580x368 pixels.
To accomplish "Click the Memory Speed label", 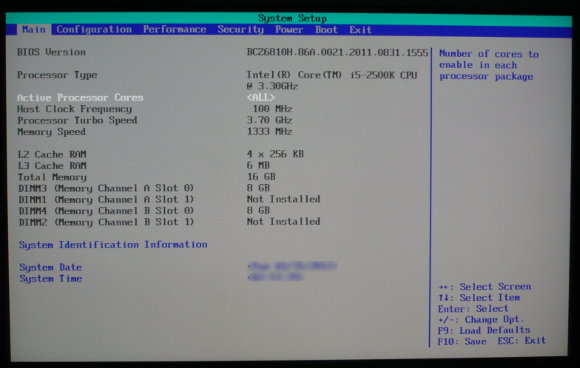I will [x=51, y=132].
